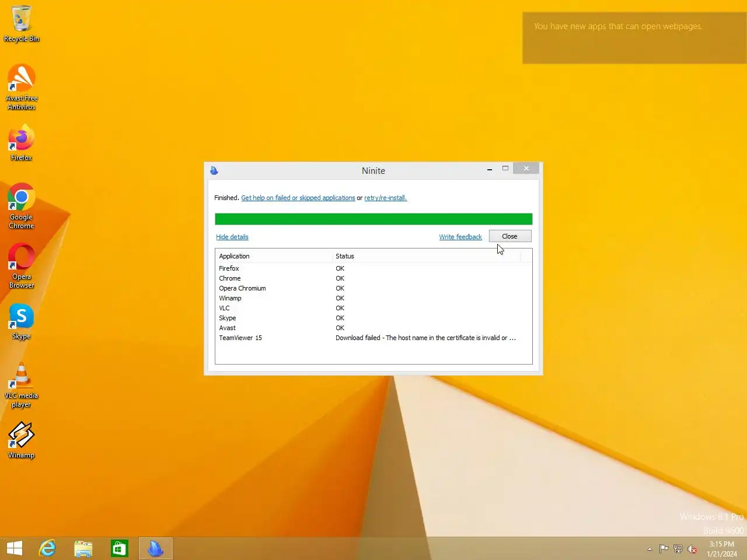Select the Firefox row in the list
747x560 pixels.
(x=373, y=268)
